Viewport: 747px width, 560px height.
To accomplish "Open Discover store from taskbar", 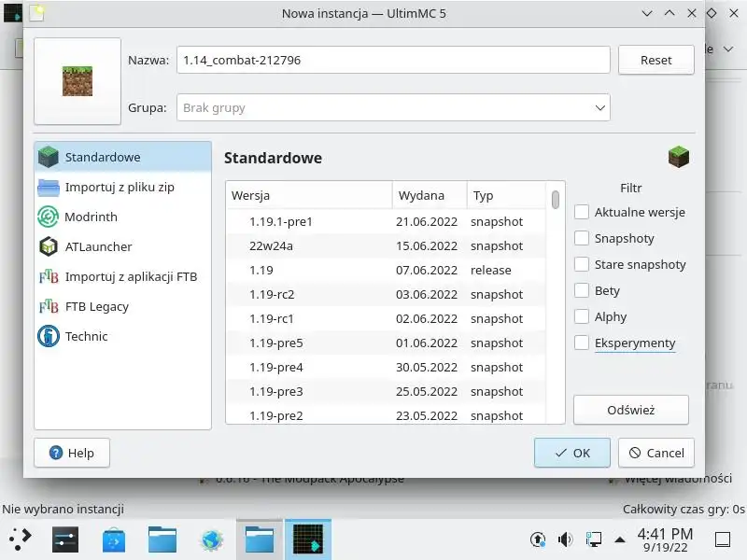I will [114, 539].
